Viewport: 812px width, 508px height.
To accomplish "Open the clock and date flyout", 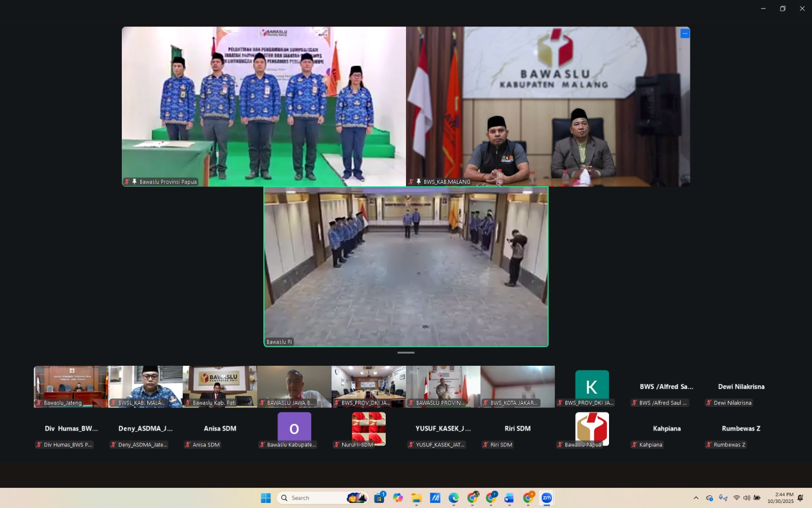I will [x=780, y=498].
